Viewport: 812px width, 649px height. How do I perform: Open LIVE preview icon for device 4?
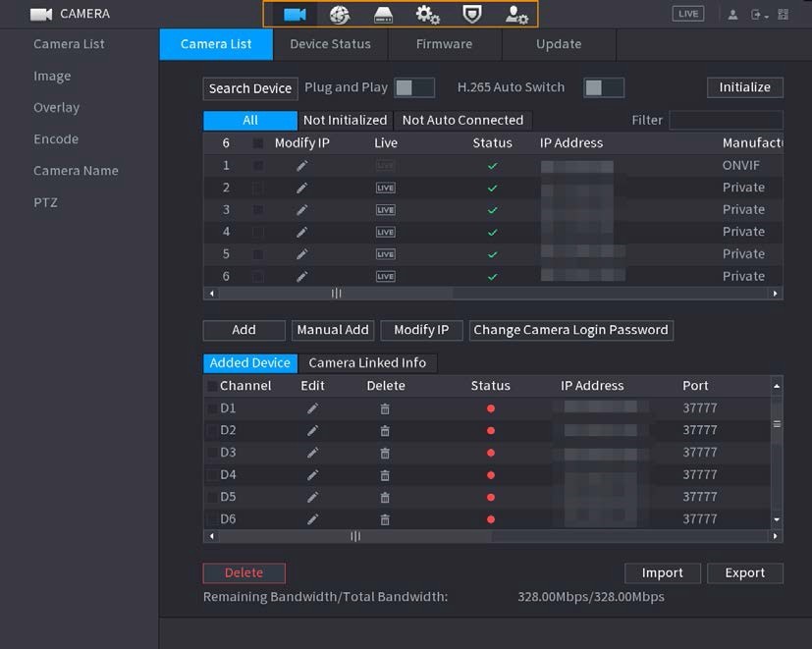coord(385,232)
